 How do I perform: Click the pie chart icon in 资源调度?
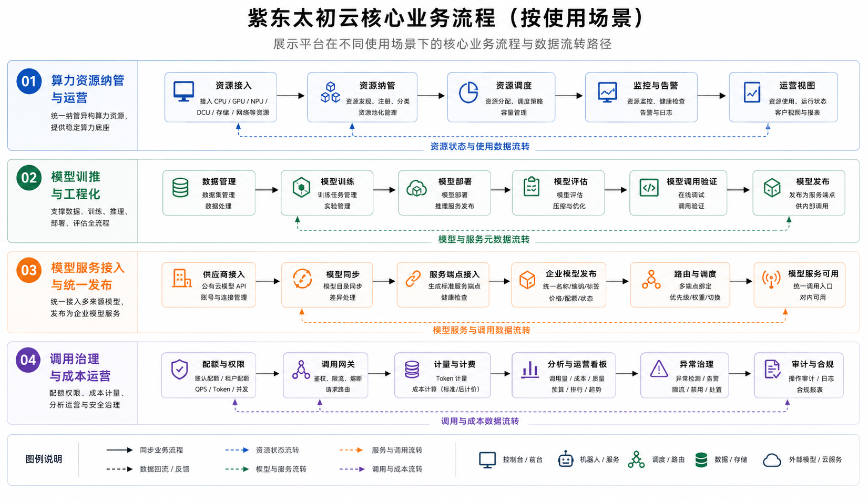point(468,93)
